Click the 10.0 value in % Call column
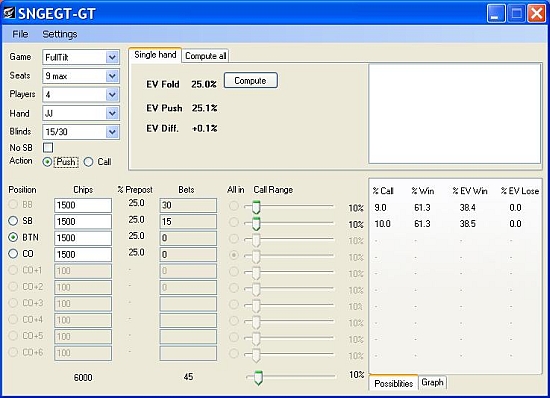The image size is (550, 398). tap(382, 224)
